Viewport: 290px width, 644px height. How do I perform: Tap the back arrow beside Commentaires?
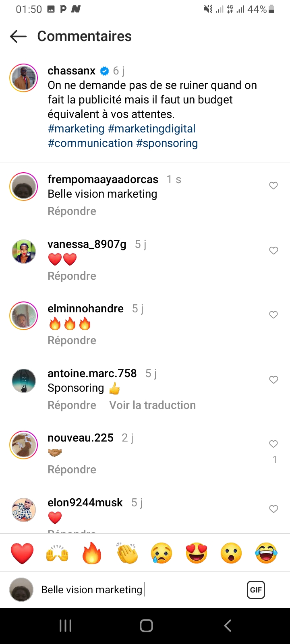pyautogui.click(x=18, y=36)
